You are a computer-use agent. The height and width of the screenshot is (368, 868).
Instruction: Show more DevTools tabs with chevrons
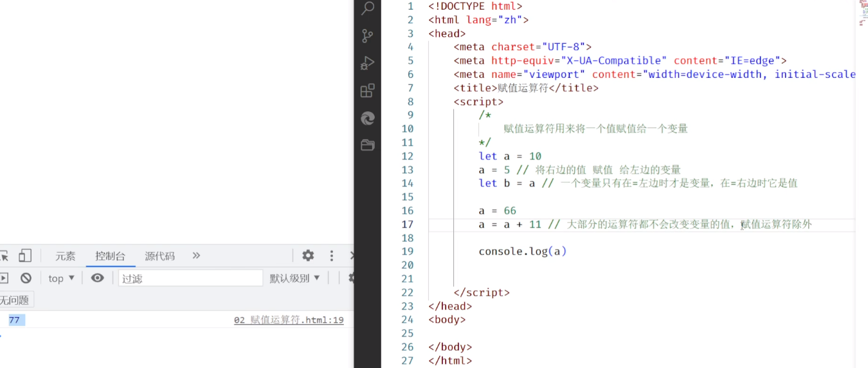coord(196,255)
